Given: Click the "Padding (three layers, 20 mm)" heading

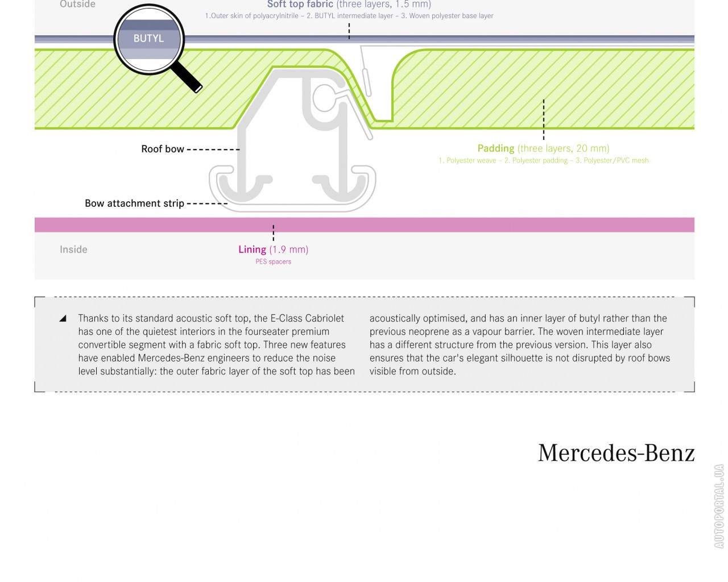Looking at the screenshot, I should [x=543, y=148].
